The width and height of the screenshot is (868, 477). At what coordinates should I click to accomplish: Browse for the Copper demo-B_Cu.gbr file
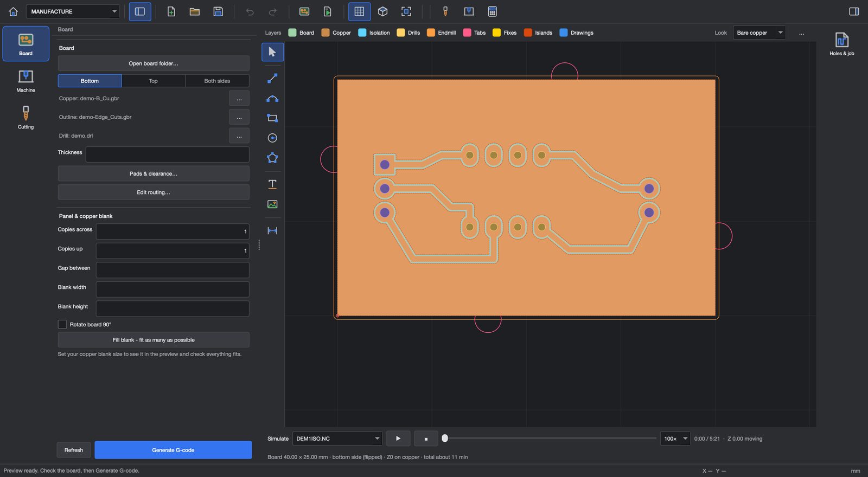pos(239,99)
